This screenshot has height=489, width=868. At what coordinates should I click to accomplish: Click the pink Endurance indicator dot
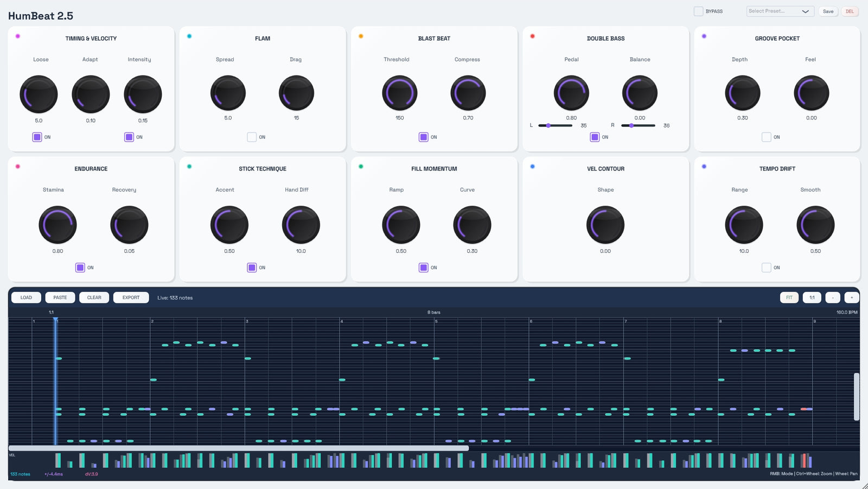pos(18,167)
